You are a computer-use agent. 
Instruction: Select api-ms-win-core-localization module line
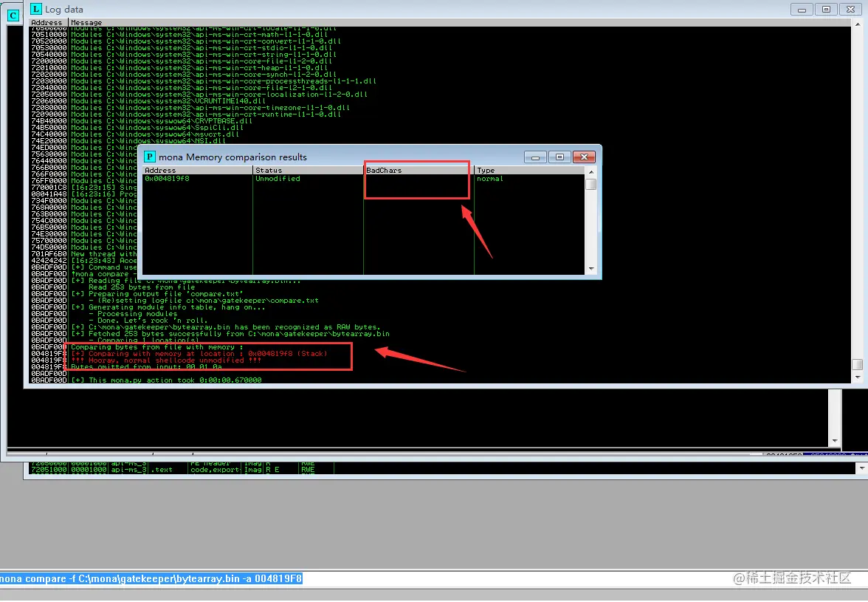coord(219,94)
